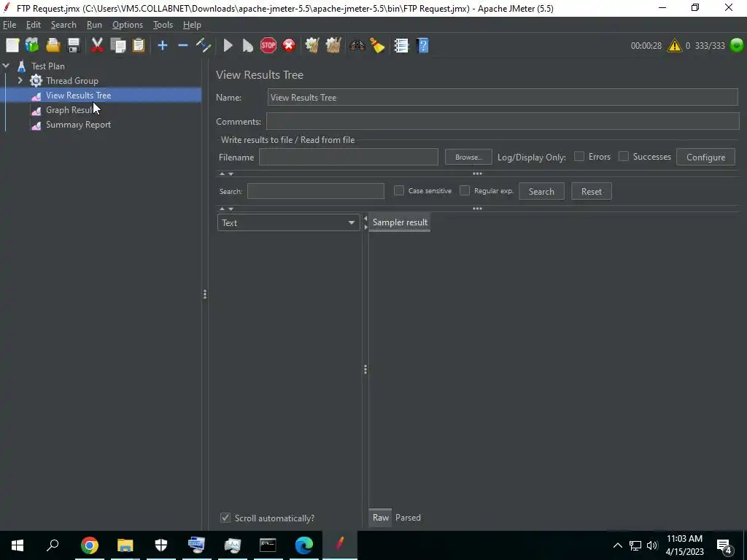Click the Search text input field
The image size is (747, 560).
coord(315,191)
